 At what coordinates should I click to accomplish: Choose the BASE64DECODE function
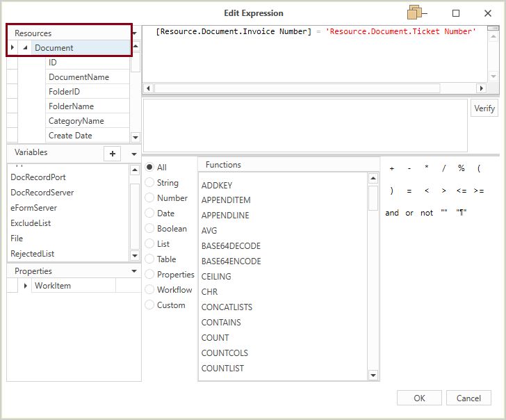(x=231, y=246)
